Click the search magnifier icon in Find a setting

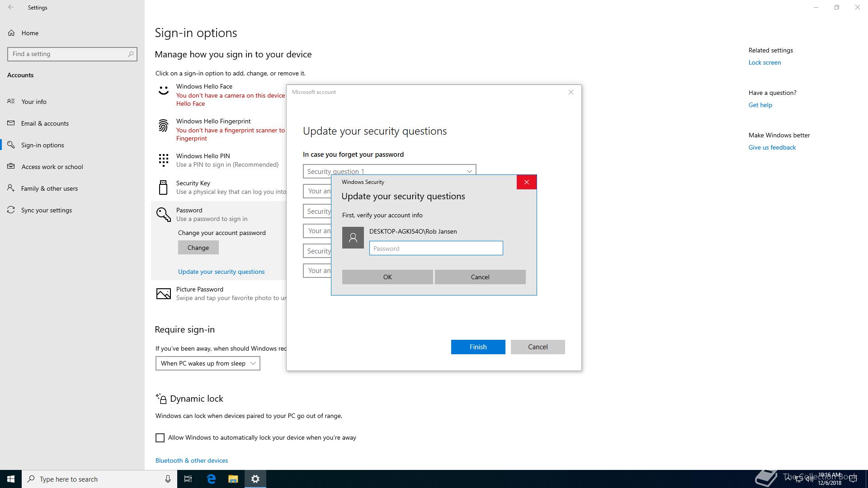131,54
